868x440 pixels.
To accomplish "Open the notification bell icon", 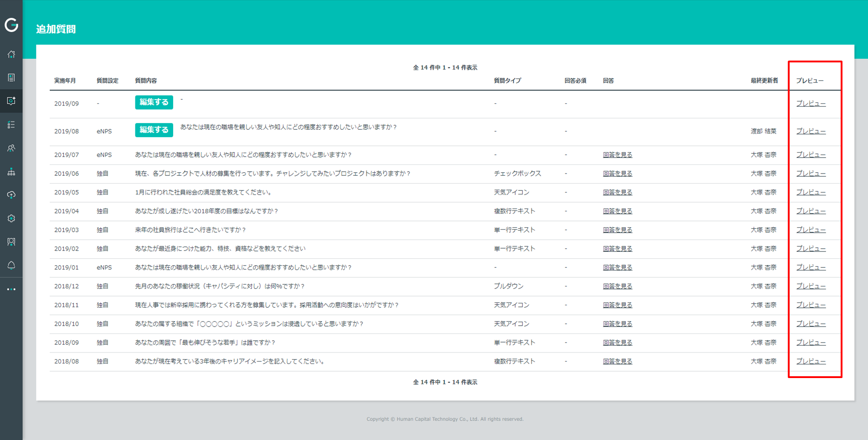I will click(11, 265).
